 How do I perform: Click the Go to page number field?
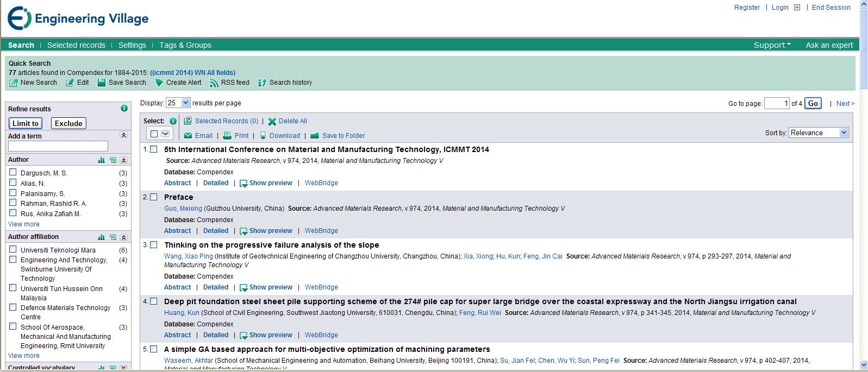click(x=777, y=103)
